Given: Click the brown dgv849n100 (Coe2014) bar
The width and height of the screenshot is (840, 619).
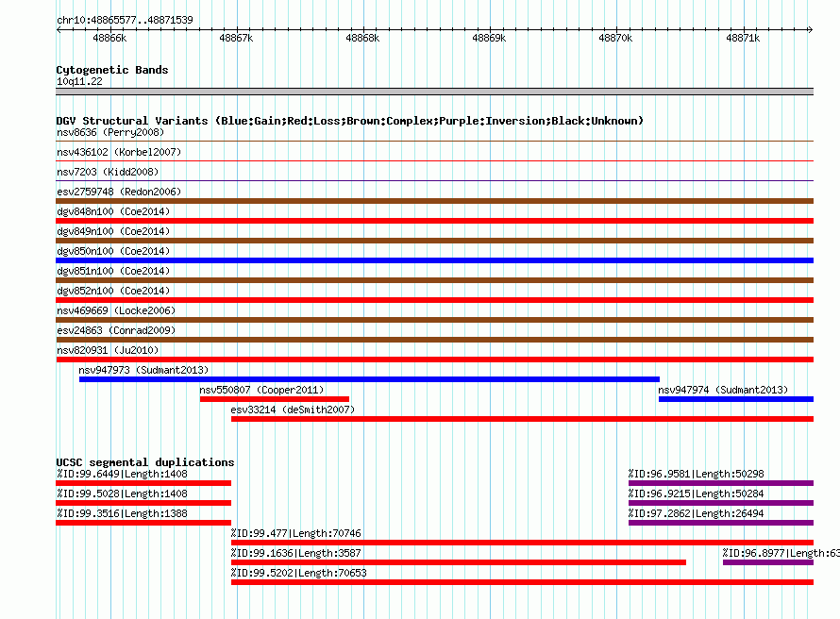Looking at the screenshot, I should click(x=434, y=241).
